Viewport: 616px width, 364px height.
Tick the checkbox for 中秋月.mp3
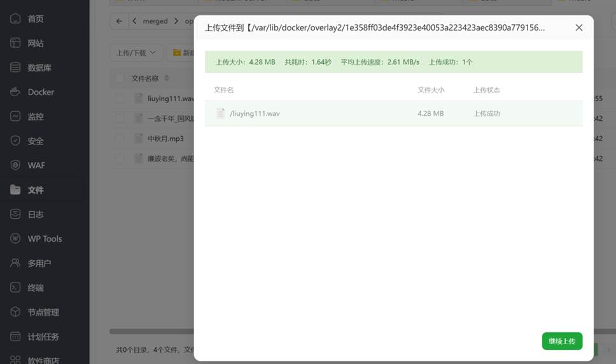pyautogui.click(x=120, y=138)
